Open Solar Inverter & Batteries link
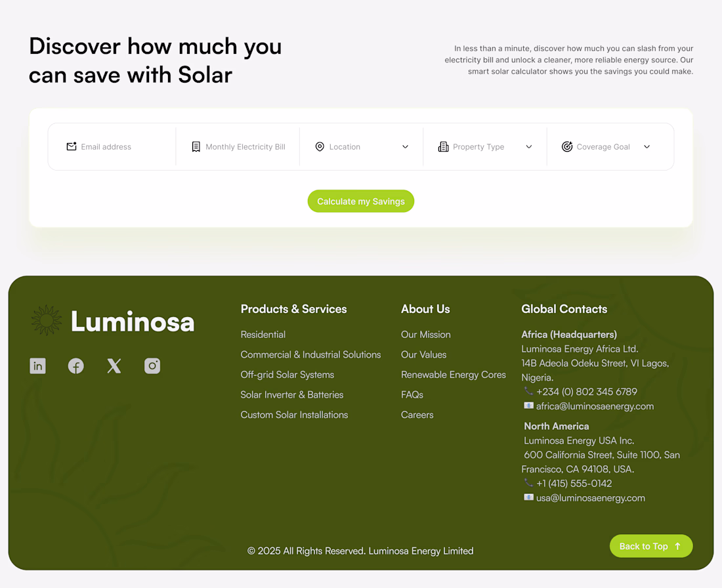The image size is (722, 588). point(292,394)
